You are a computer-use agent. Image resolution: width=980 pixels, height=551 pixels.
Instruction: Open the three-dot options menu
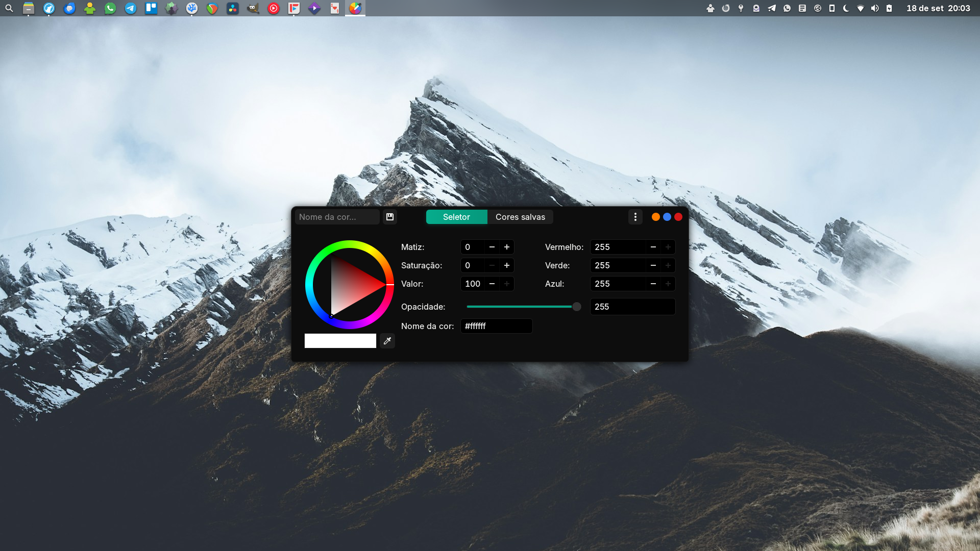coord(635,217)
